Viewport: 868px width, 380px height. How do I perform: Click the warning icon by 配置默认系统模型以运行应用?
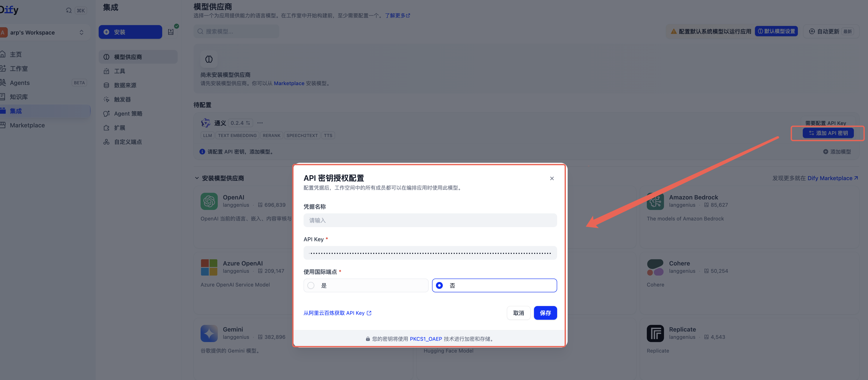click(674, 31)
